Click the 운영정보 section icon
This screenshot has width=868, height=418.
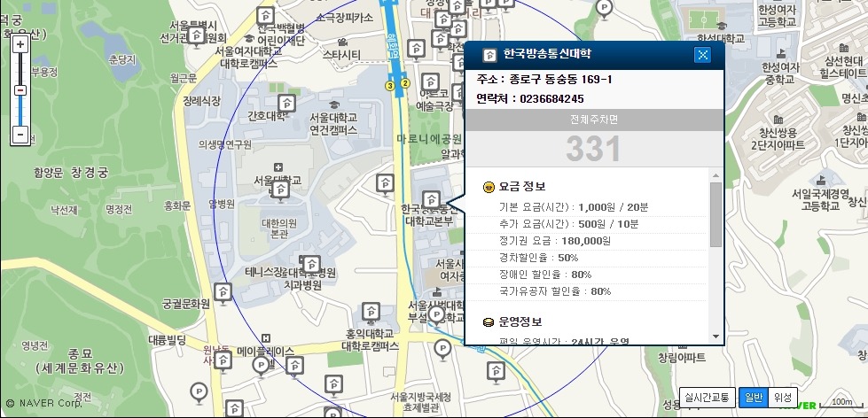(489, 322)
